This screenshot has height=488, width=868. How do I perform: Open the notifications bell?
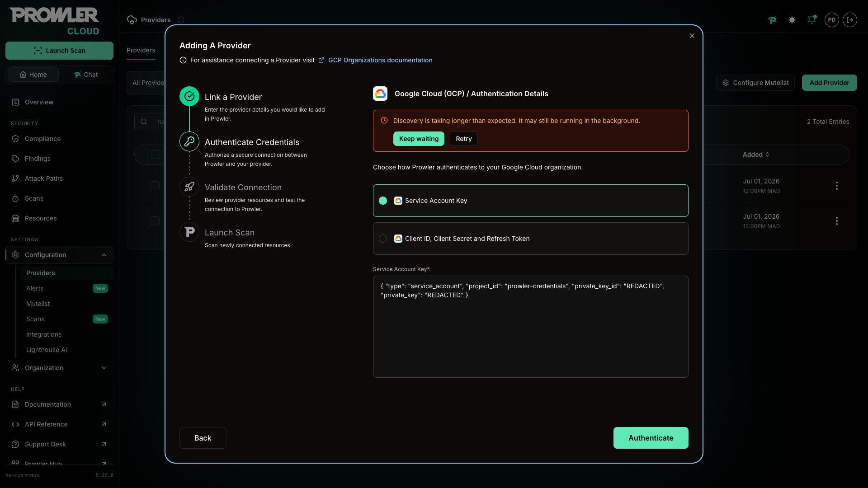tap(812, 20)
